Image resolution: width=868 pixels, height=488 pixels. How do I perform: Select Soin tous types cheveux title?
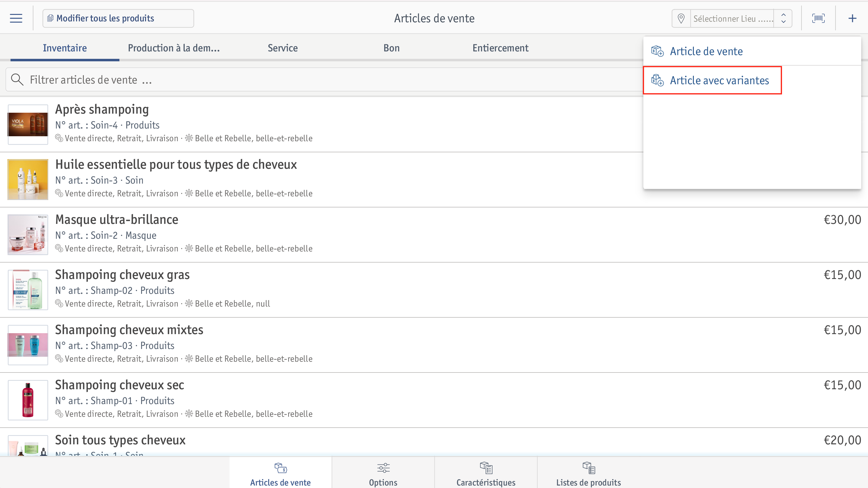[x=120, y=440]
